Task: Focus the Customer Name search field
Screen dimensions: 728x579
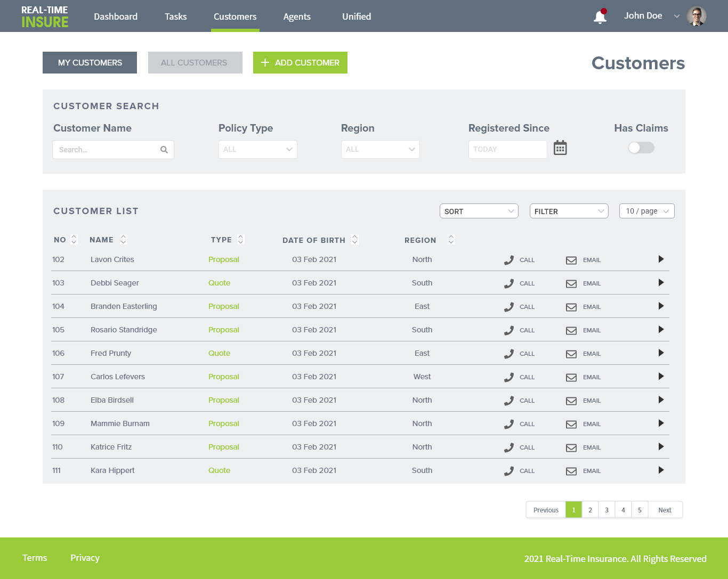Action: [x=113, y=150]
